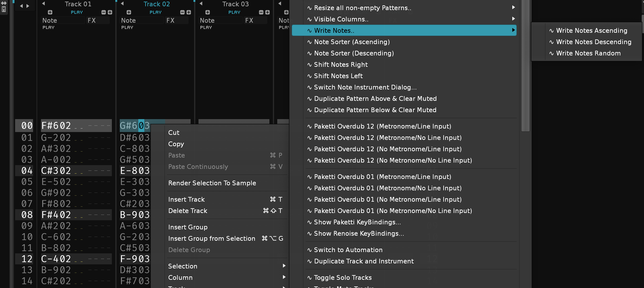Click the rightmost plus icon in Track 03 header
644x288 pixels.
pos(267,12)
